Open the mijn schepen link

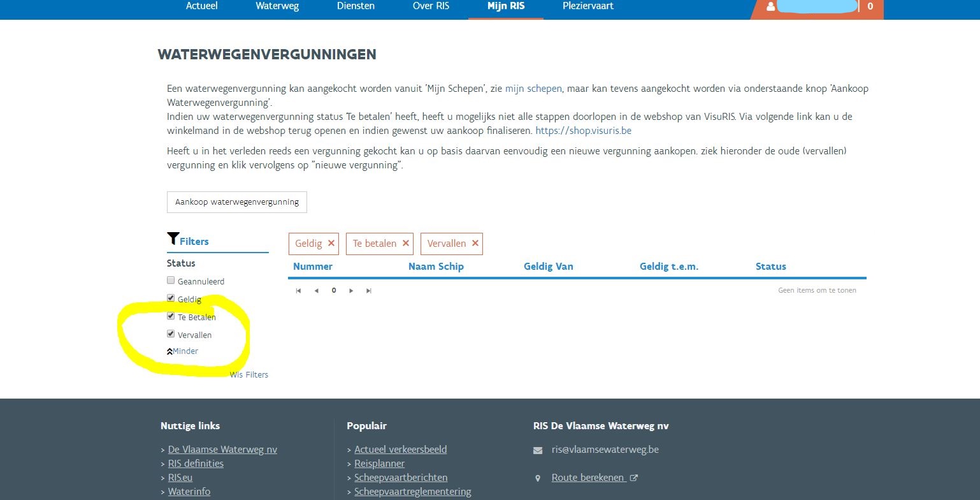coord(533,89)
